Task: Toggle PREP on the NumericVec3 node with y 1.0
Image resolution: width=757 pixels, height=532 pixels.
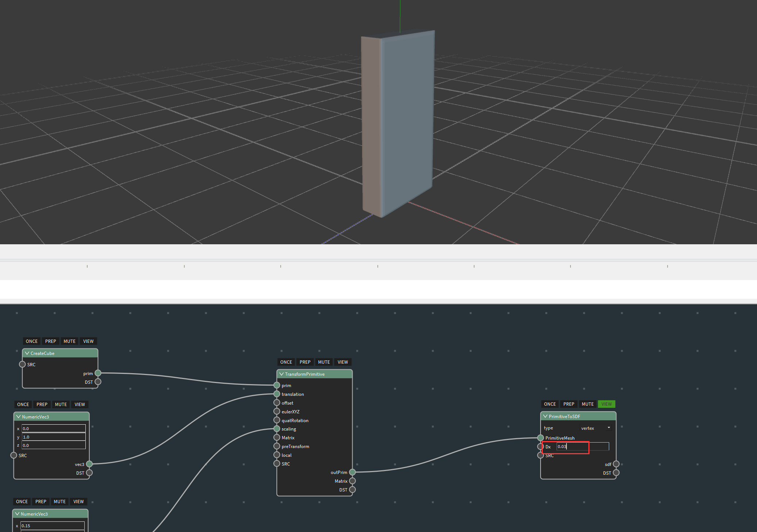Action: [x=42, y=404]
